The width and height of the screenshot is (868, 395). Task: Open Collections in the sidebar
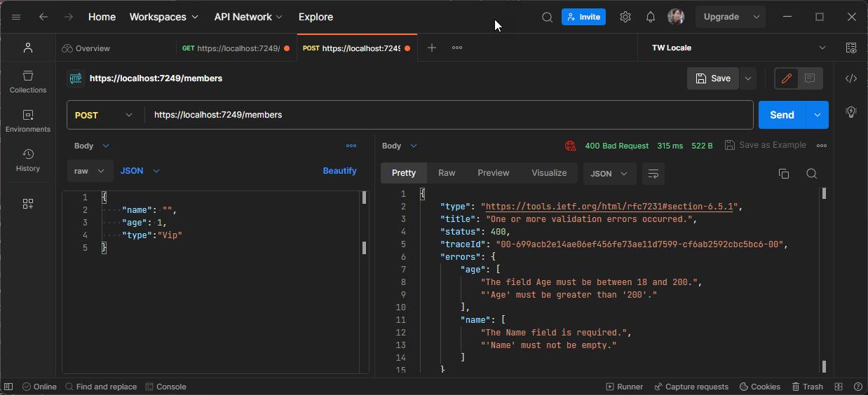(28, 81)
